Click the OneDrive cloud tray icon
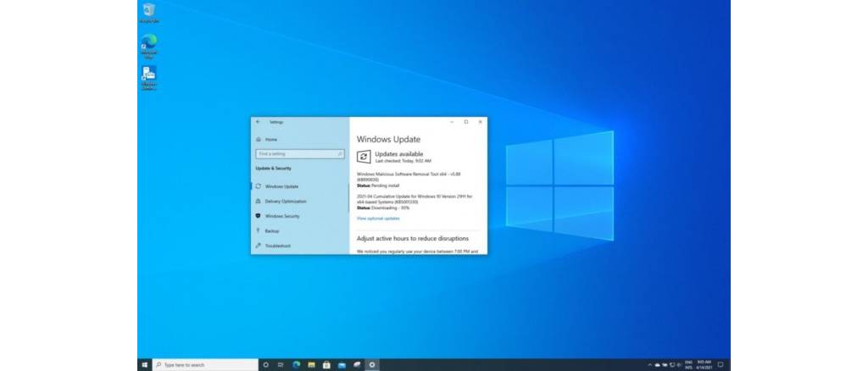The height and width of the screenshot is (371, 868). 657,365
